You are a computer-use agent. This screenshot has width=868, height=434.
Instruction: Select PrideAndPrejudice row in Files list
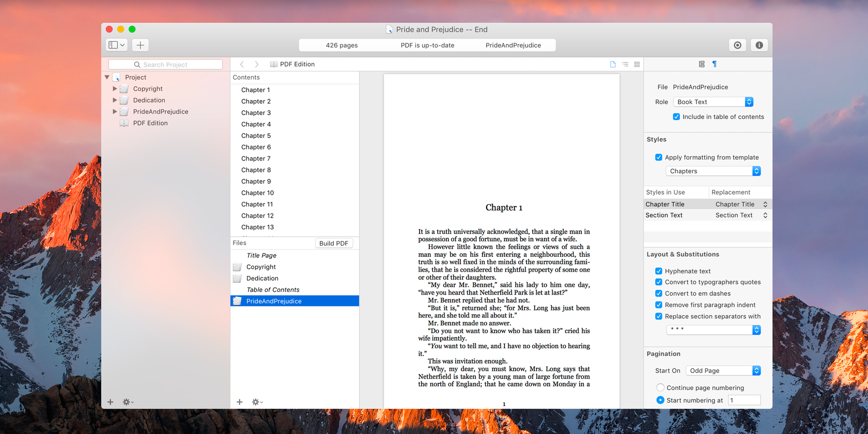pos(295,301)
